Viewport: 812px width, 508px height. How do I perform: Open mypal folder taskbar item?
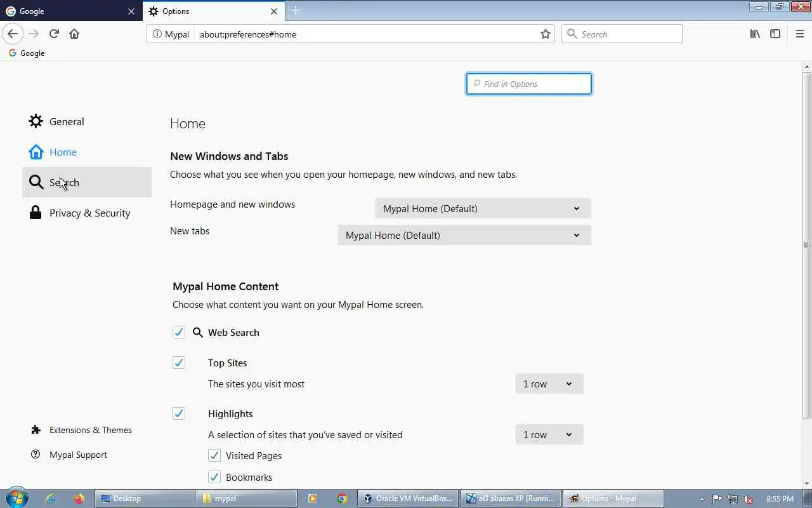(247, 498)
